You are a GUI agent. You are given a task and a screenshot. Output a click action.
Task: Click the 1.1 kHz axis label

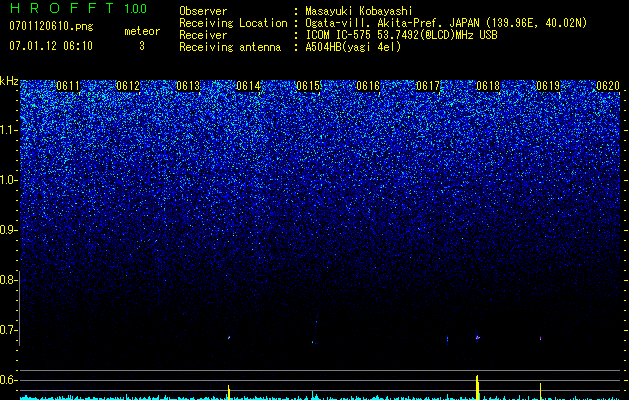pos(9,130)
